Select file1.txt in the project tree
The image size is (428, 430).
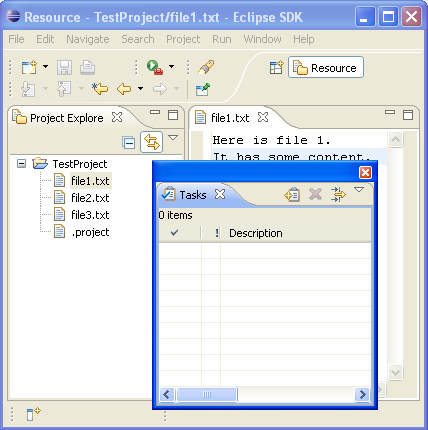(x=83, y=181)
